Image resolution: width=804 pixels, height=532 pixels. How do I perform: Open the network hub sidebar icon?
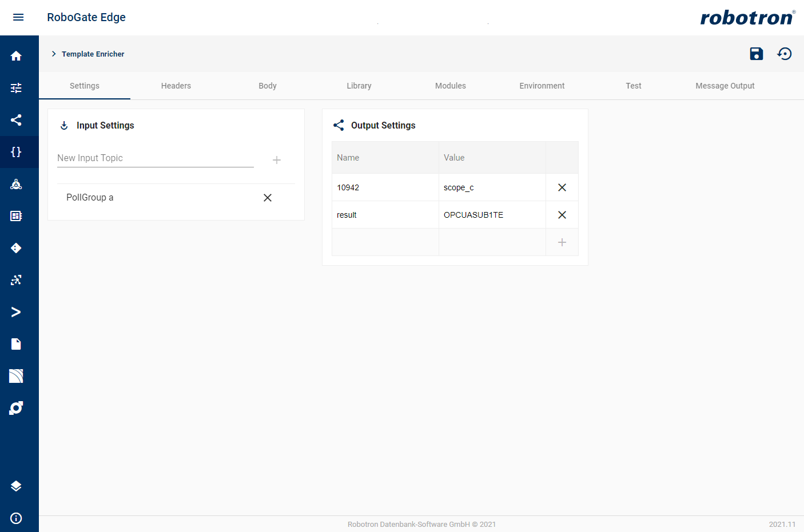click(16, 184)
